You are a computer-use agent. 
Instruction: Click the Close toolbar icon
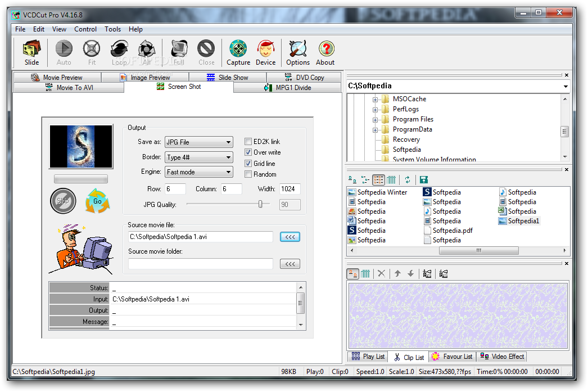pyautogui.click(x=206, y=52)
